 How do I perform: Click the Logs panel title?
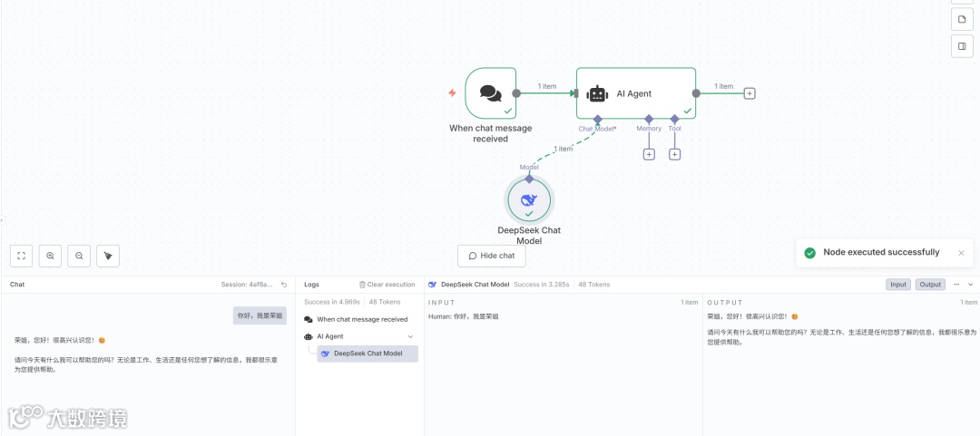311,285
